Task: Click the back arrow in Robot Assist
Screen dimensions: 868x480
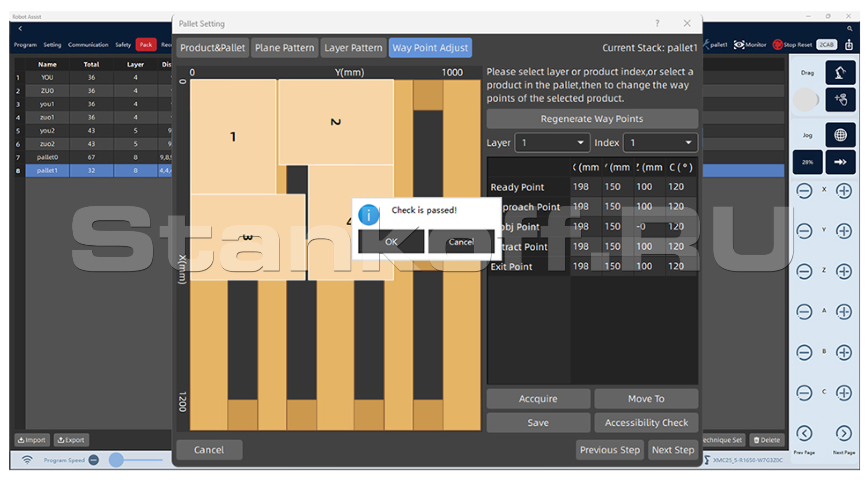Action: (20, 29)
